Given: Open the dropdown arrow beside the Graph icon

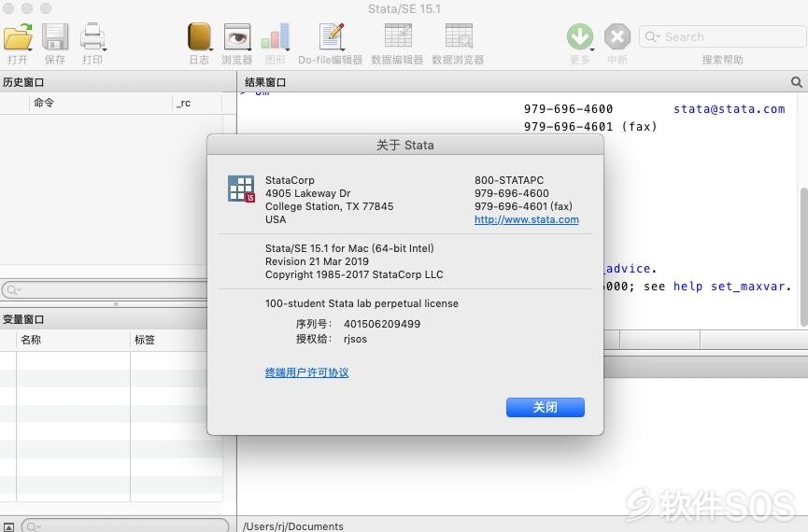Looking at the screenshot, I should point(287,49).
